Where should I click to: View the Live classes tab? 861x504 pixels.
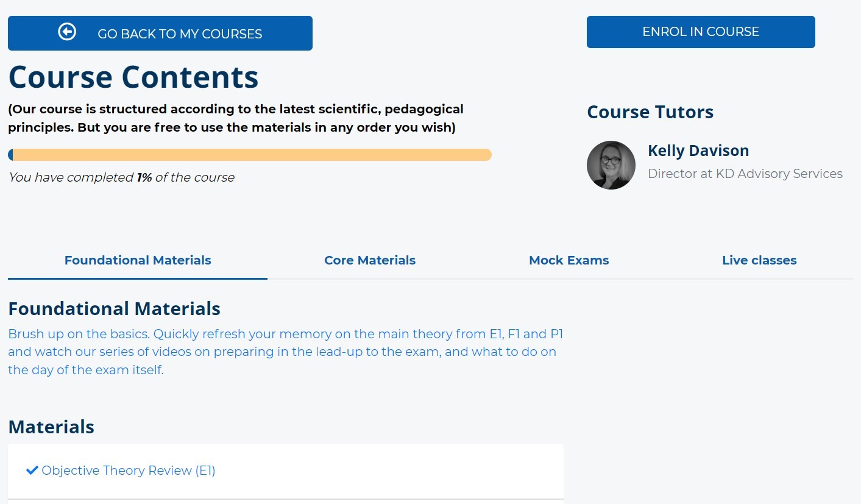(x=759, y=260)
